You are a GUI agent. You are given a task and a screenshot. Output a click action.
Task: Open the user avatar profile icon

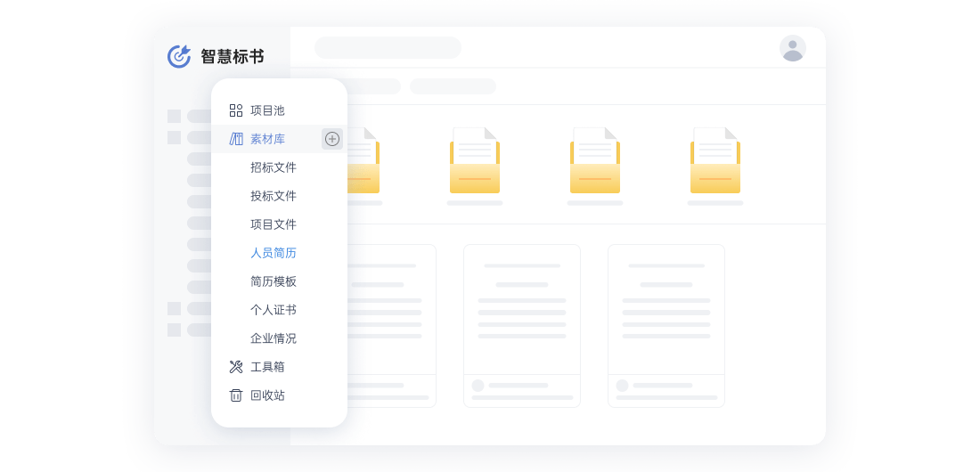(x=793, y=48)
